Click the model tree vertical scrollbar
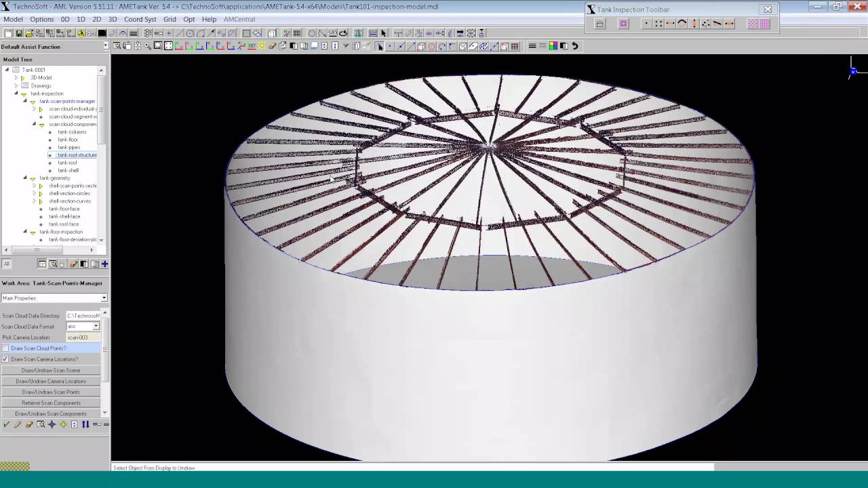868x488 pixels. coord(102,108)
